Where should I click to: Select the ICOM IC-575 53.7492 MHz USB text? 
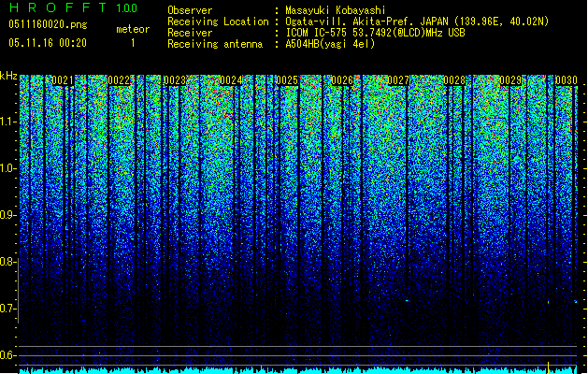point(375,33)
